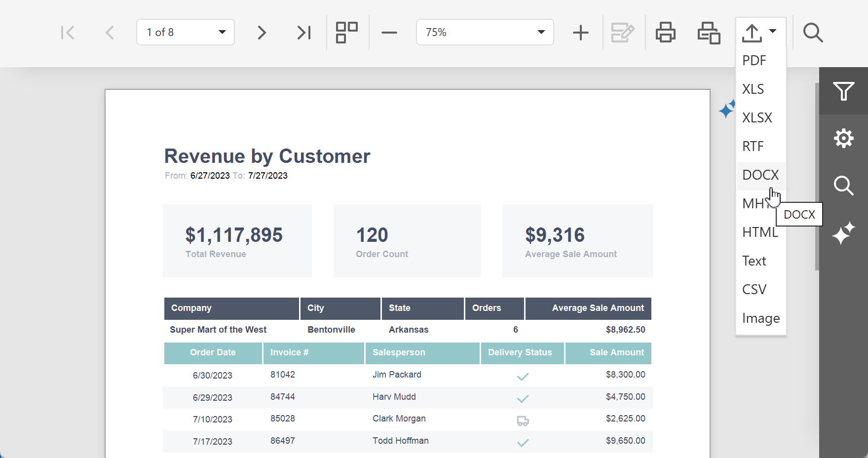This screenshot has height=458, width=868.
Task: Click the $9,316 average sale value
Action: tap(555, 235)
